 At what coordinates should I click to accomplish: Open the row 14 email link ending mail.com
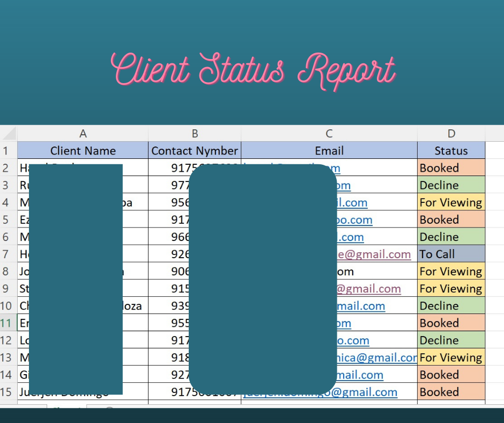coord(360,375)
